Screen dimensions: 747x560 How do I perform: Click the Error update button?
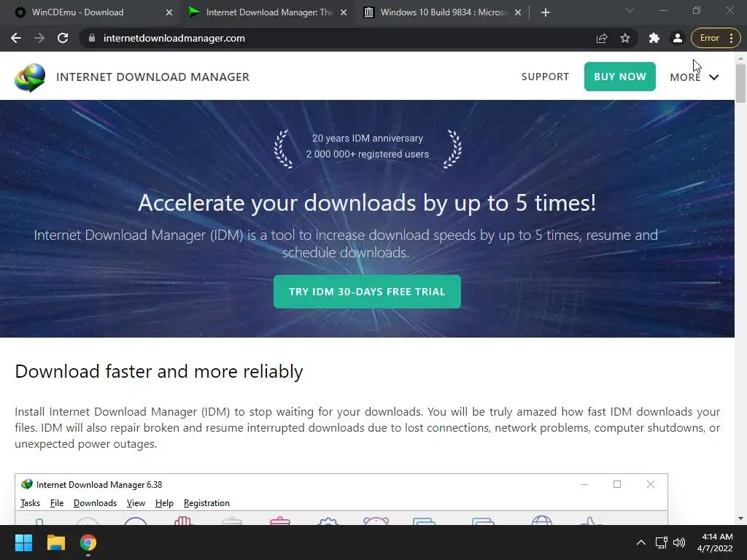(x=716, y=38)
